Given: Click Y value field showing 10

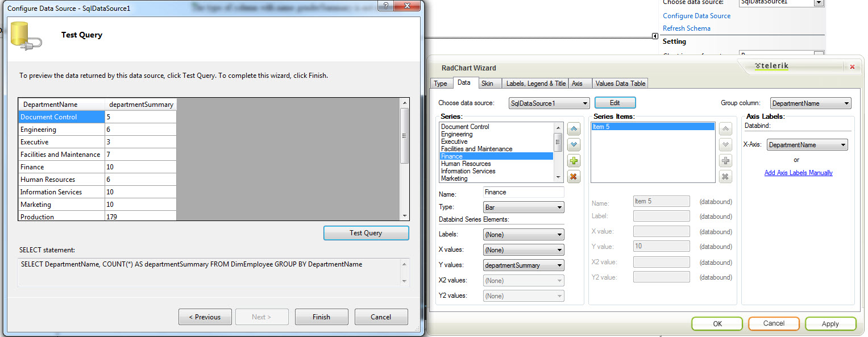Looking at the screenshot, I should coord(661,247).
